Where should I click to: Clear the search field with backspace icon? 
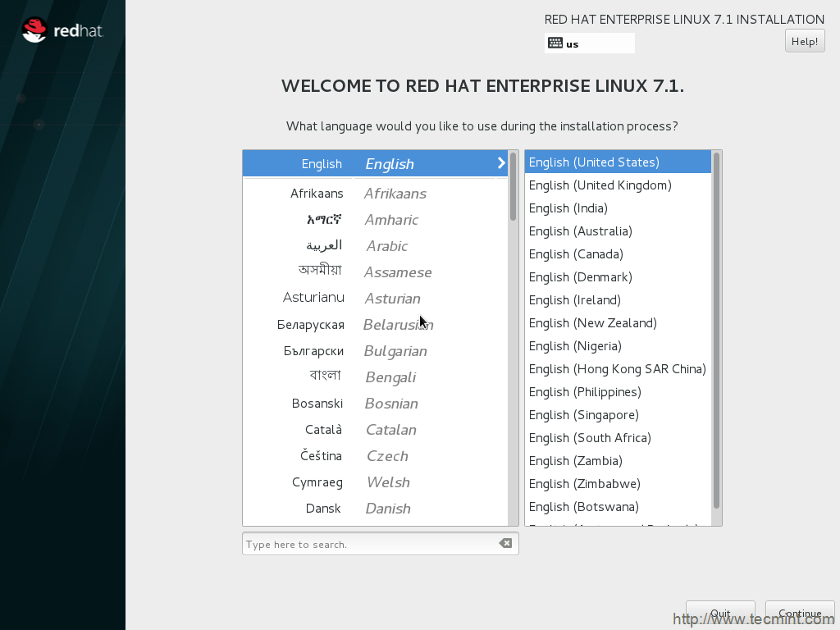pyautogui.click(x=505, y=543)
